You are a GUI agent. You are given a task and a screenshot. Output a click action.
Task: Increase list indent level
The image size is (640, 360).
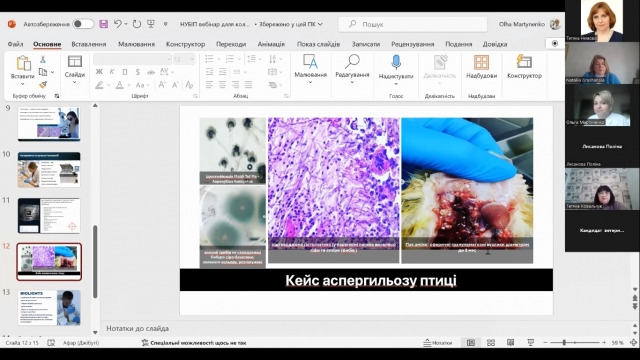222,72
